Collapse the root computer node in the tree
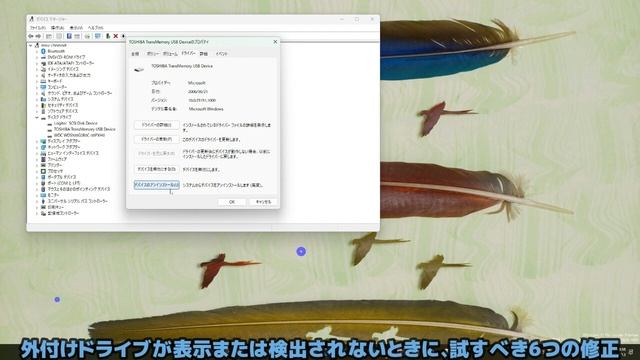 (31, 46)
